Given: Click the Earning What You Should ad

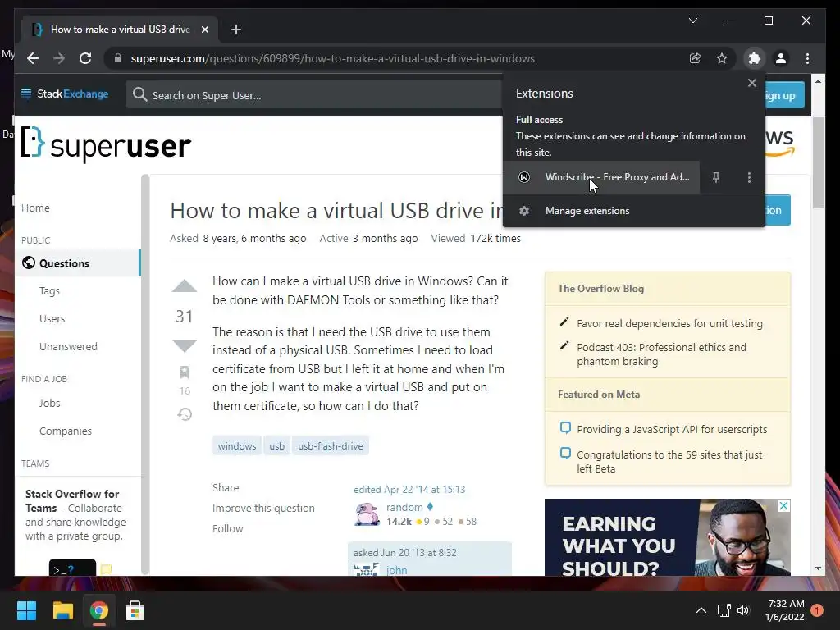Looking at the screenshot, I should click(x=668, y=537).
